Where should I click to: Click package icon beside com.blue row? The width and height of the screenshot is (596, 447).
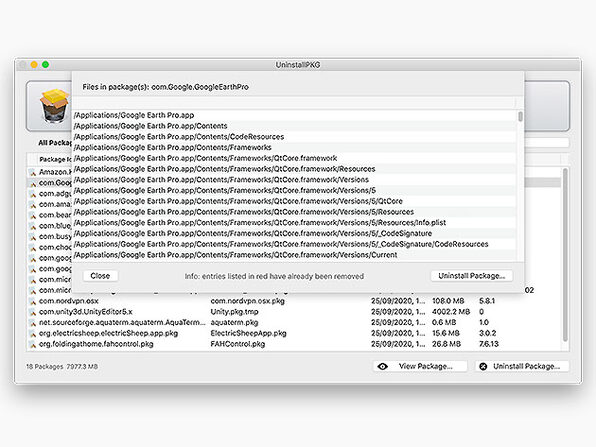click(x=33, y=226)
